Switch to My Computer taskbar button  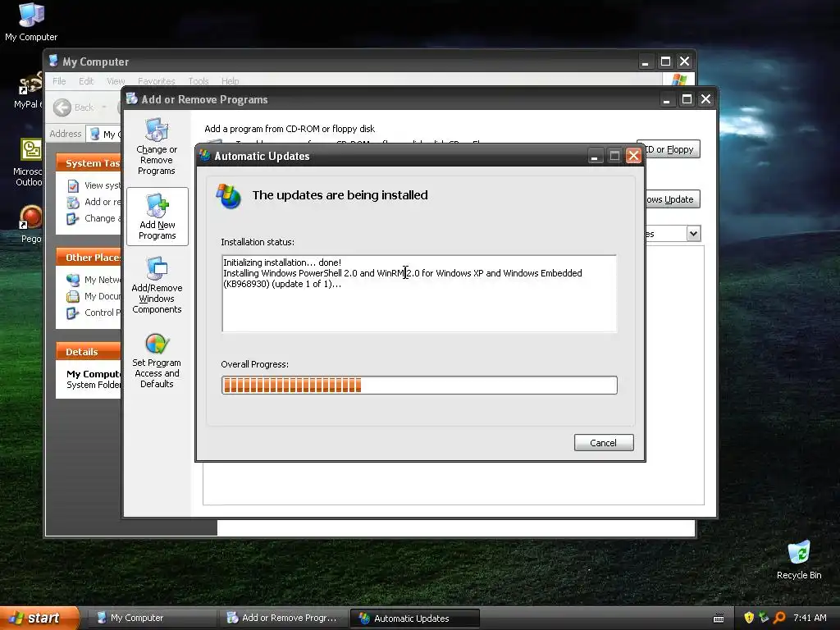(152, 618)
